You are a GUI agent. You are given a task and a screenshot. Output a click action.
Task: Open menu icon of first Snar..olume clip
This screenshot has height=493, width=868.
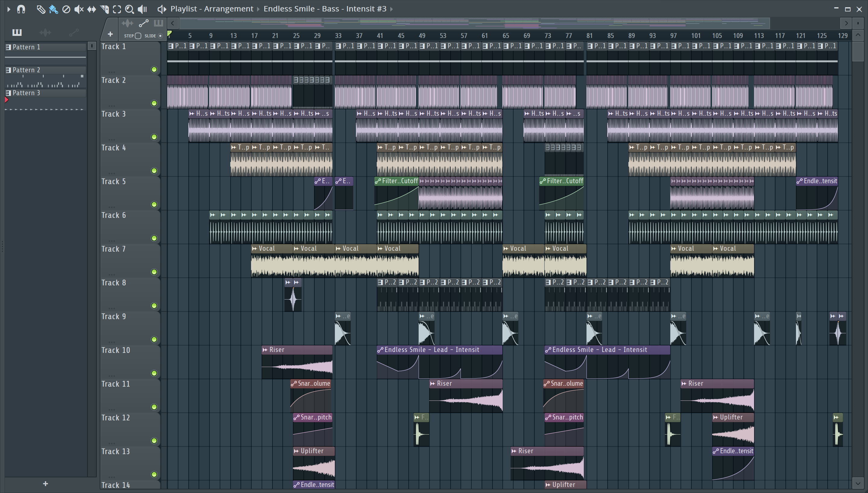[x=294, y=384]
